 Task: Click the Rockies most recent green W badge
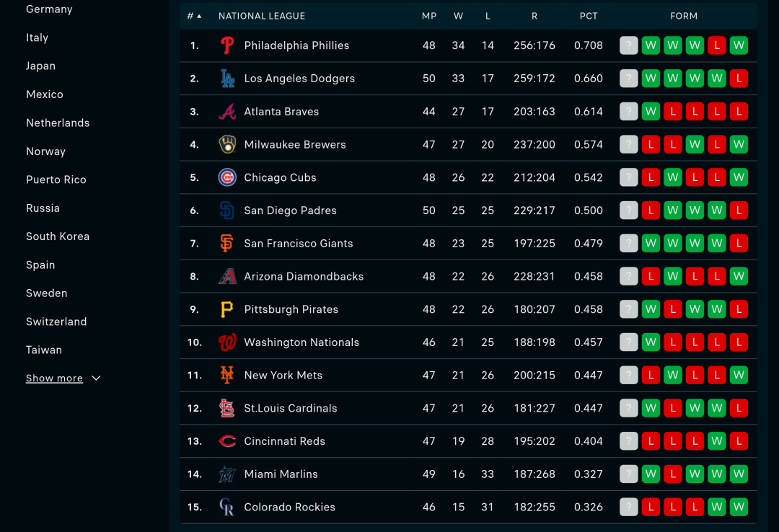[739, 507]
